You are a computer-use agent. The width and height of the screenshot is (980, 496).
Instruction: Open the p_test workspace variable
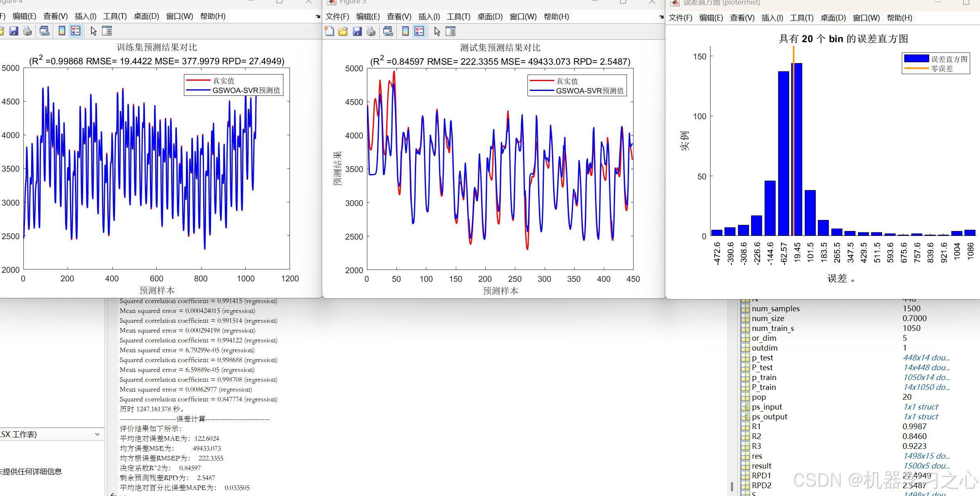tap(762, 358)
